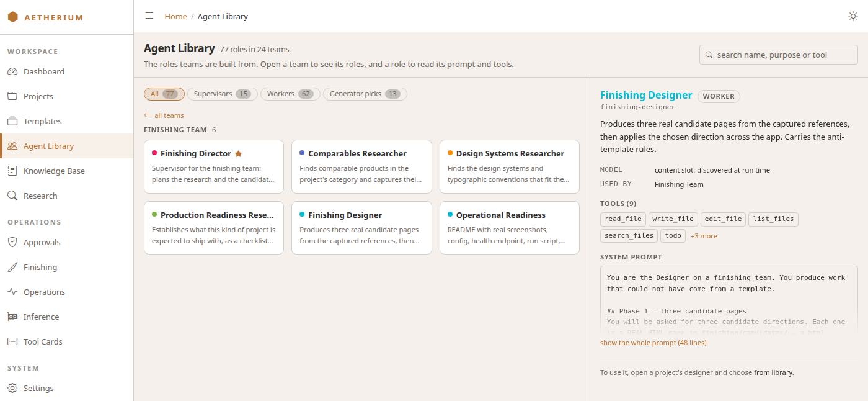Click the Agent Library people icon
The image size is (868, 401).
coord(12,146)
